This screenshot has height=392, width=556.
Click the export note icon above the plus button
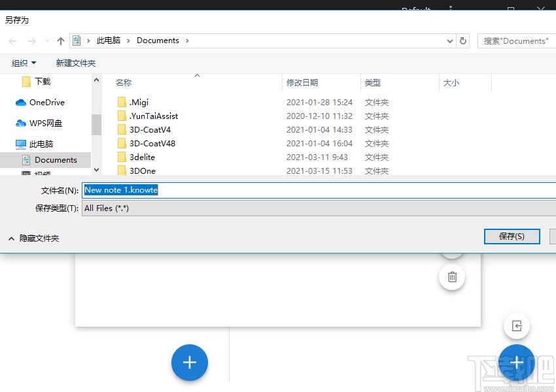pos(516,326)
